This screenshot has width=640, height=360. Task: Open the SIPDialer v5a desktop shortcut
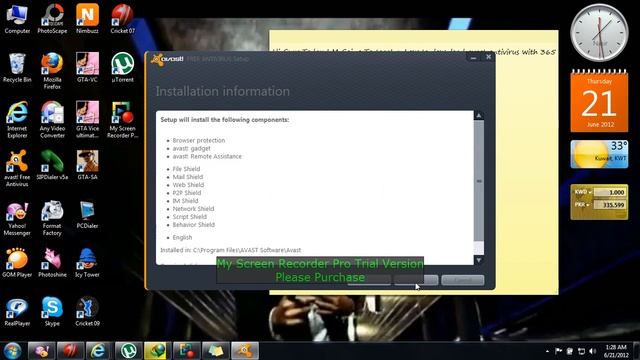pos(52,165)
